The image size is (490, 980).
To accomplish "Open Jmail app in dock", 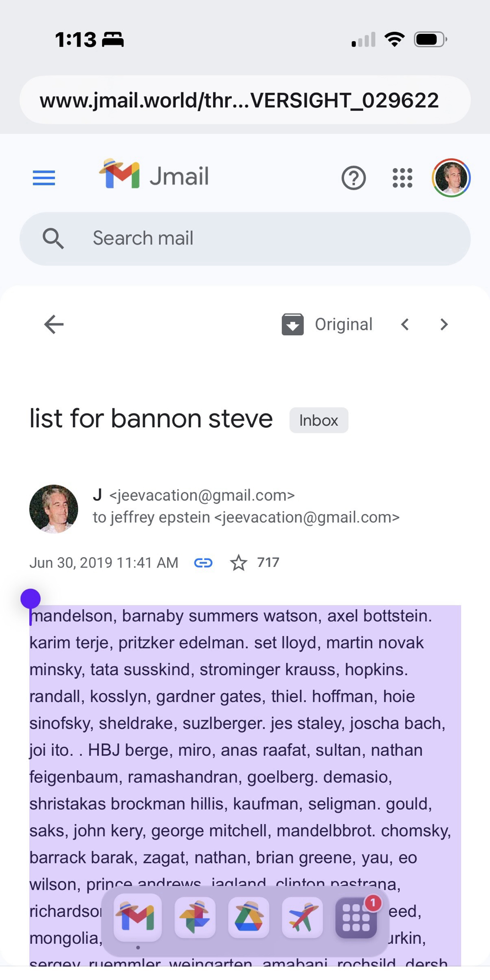I will click(x=138, y=917).
